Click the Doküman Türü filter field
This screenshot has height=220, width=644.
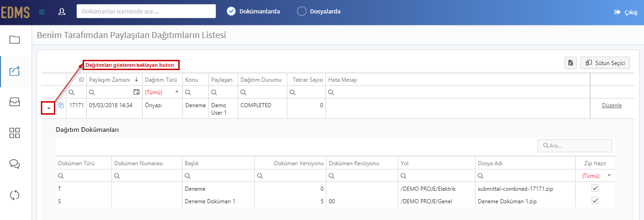pos(84,176)
